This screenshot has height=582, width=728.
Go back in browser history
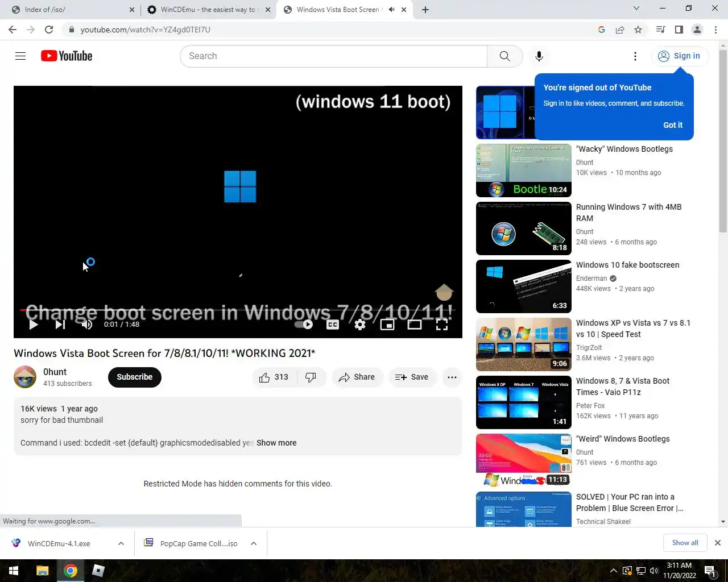(13, 30)
